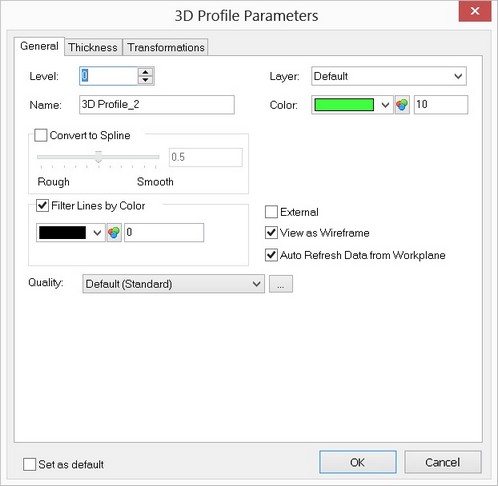Viewport: 498px width, 486px height.
Task: Confirm settings with the OK button
Action: 358,462
